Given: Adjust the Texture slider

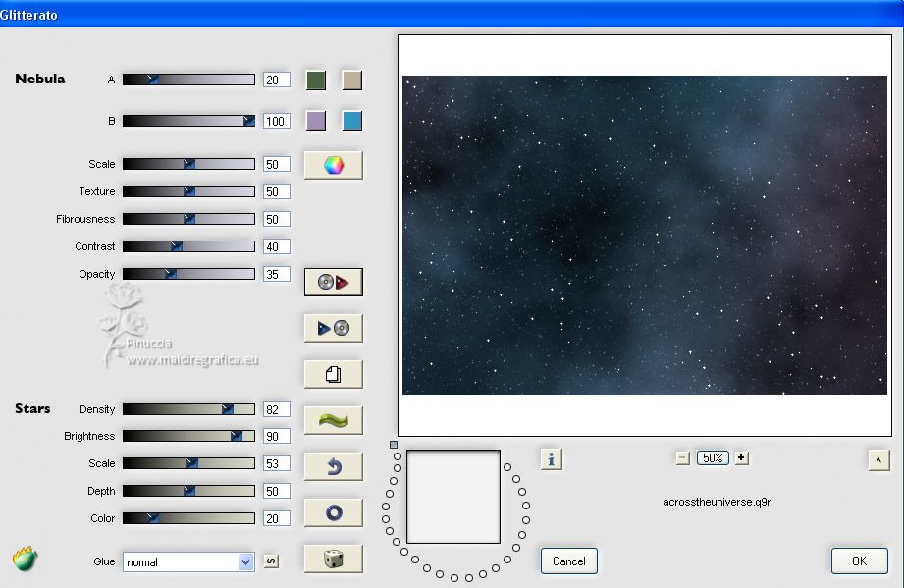Looking at the screenshot, I should (x=188, y=191).
